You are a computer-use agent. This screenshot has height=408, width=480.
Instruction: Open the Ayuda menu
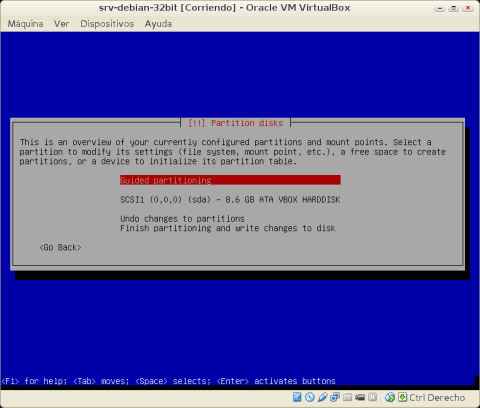click(x=158, y=24)
